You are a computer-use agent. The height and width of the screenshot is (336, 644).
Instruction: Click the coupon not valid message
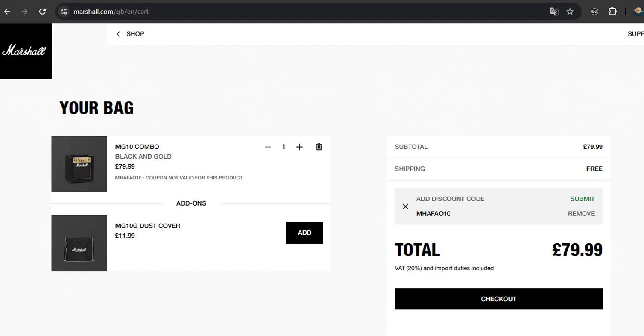coord(179,178)
